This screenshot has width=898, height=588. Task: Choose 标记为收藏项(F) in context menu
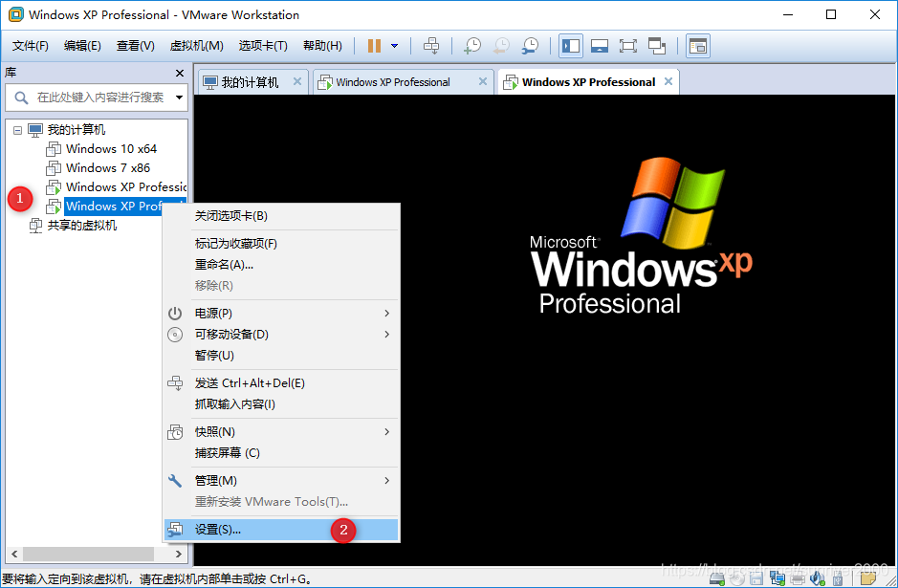click(281, 244)
